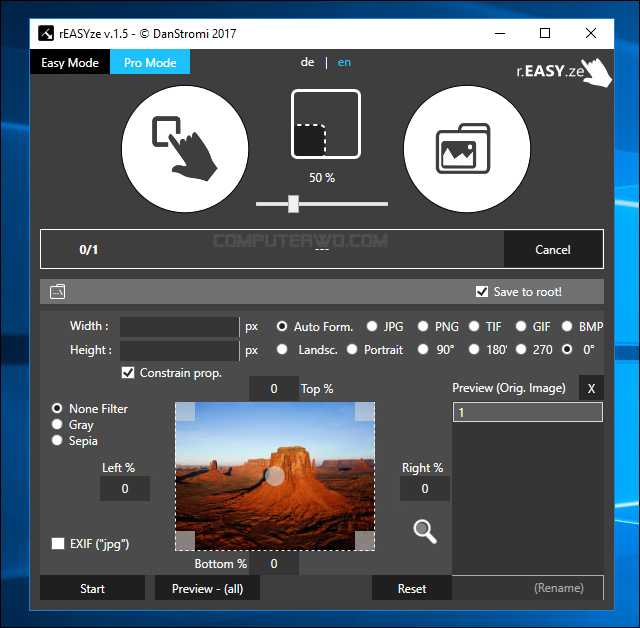Switch to Pro Mode tab

(150, 62)
